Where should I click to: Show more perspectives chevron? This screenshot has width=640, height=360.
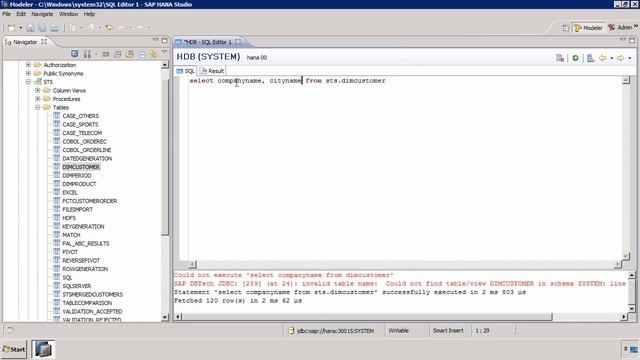tap(636, 26)
